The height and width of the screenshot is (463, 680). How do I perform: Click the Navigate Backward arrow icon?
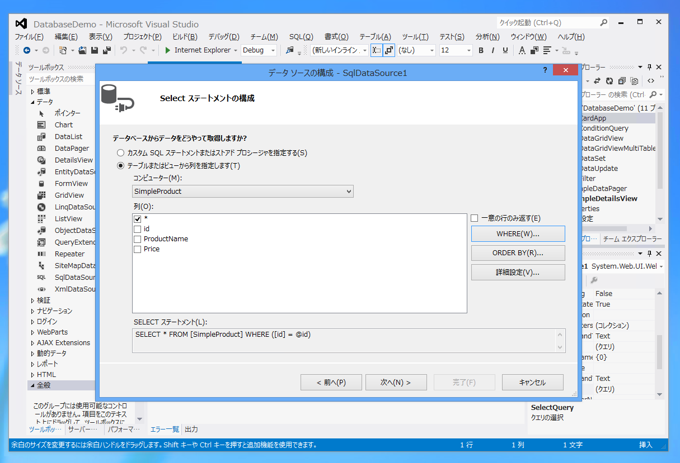point(26,50)
